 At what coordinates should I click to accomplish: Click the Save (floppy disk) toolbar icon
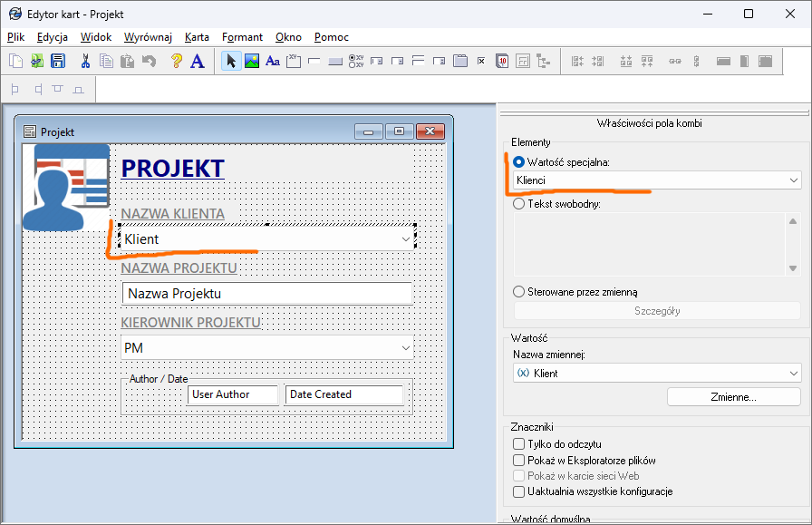coord(58,62)
